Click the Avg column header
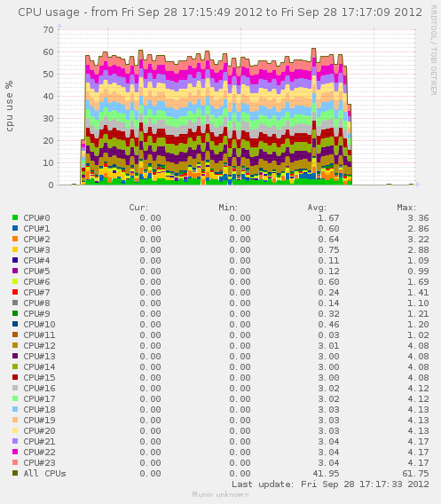This screenshot has height=504, width=441. tap(317, 208)
